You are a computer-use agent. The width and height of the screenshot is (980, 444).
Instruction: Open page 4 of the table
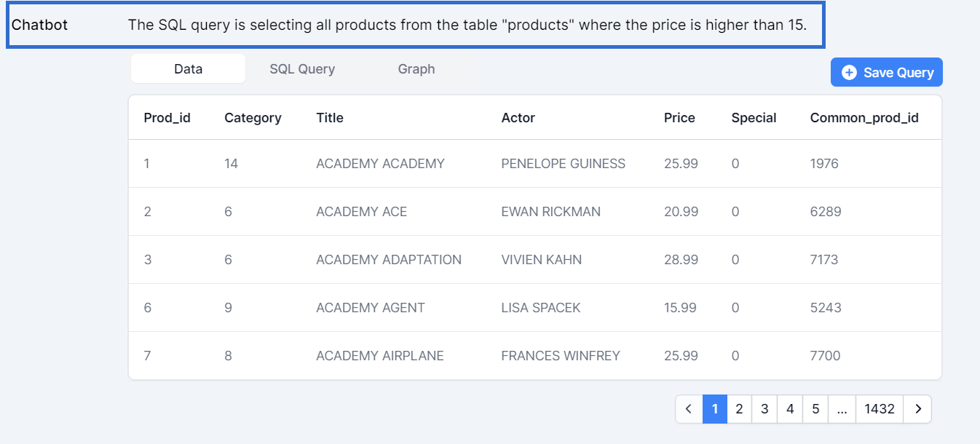[x=790, y=409]
